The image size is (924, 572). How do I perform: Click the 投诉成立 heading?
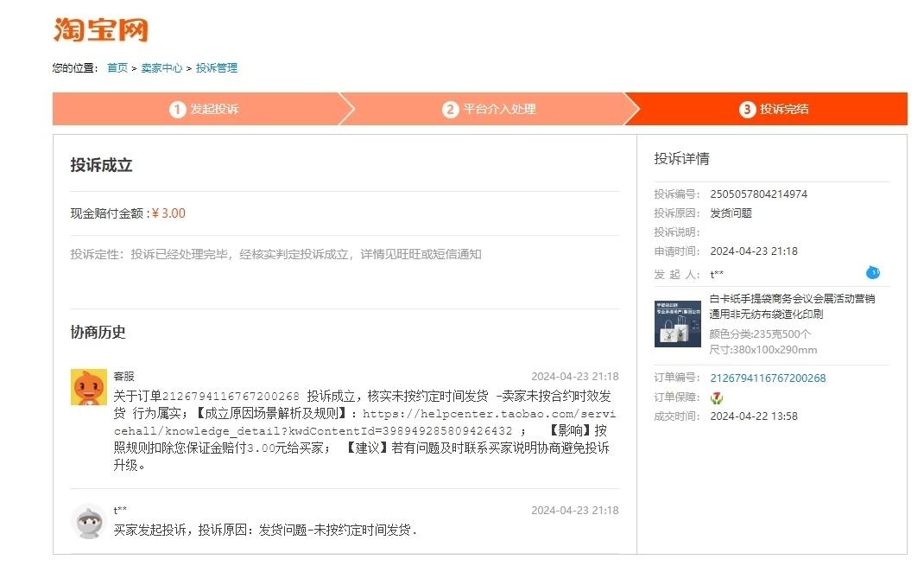click(101, 165)
